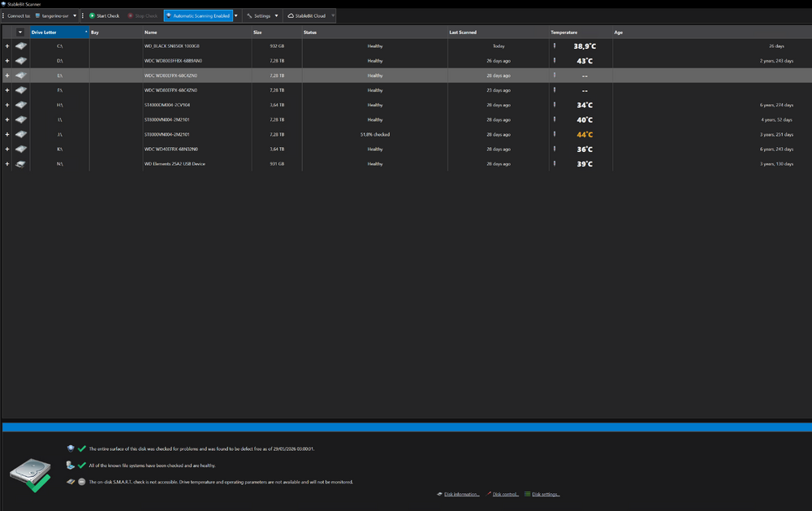Viewport: 812px width, 511px height.
Task: Click the temperature indicator for drive J:\
Action: (x=554, y=134)
